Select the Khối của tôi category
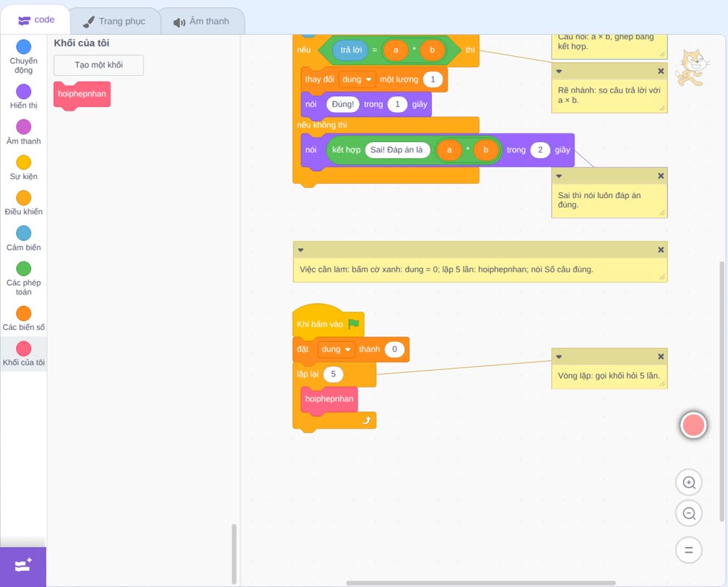728x587 pixels. (x=23, y=354)
